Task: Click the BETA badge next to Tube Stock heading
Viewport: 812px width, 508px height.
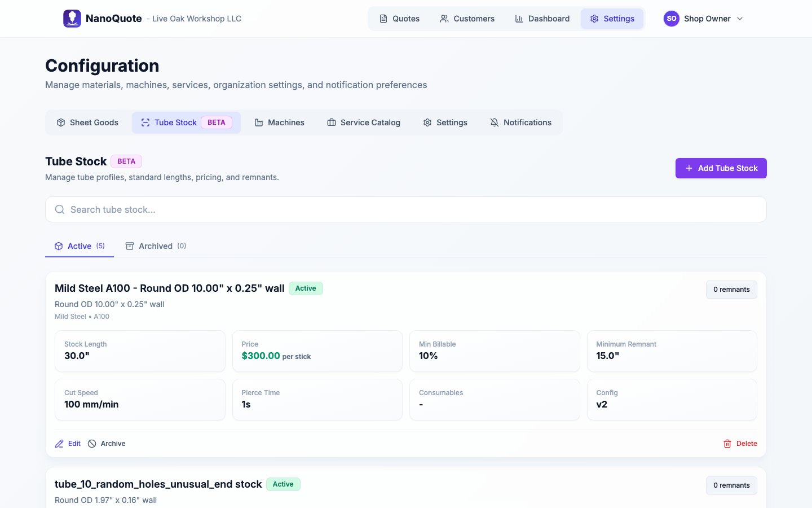Action: click(126, 161)
